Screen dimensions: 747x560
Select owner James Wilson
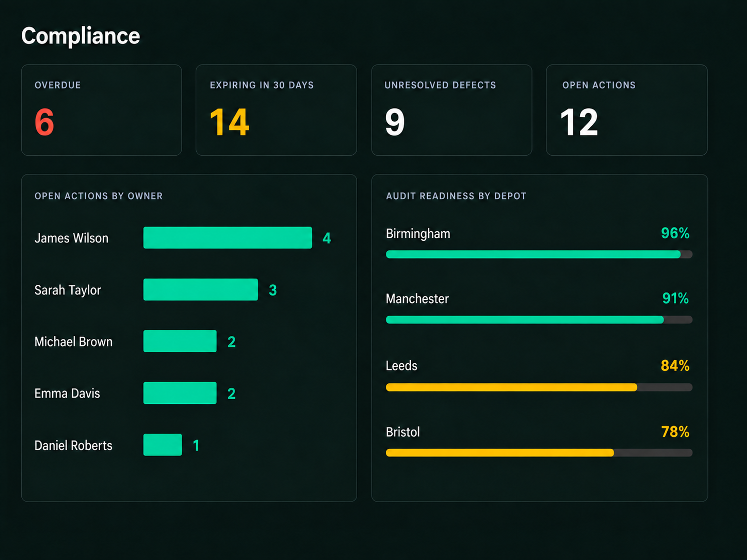click(x=72, y=238)
